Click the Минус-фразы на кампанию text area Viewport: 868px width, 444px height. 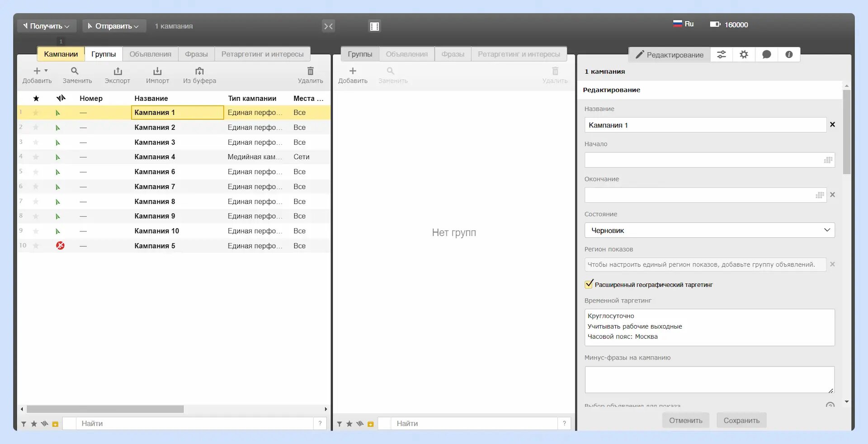(x=709, y=380)
